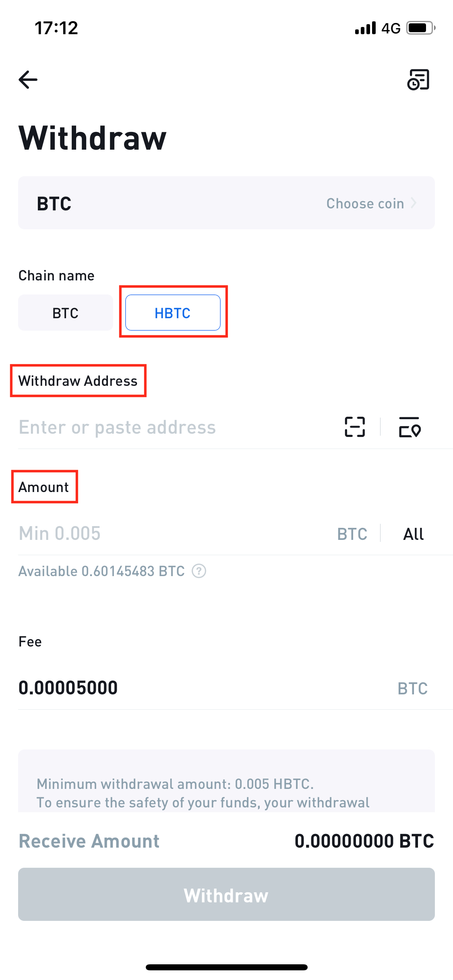Open saved address book icon
The width and height of the screenshot is (453, 980).
(x=410, y=427)
